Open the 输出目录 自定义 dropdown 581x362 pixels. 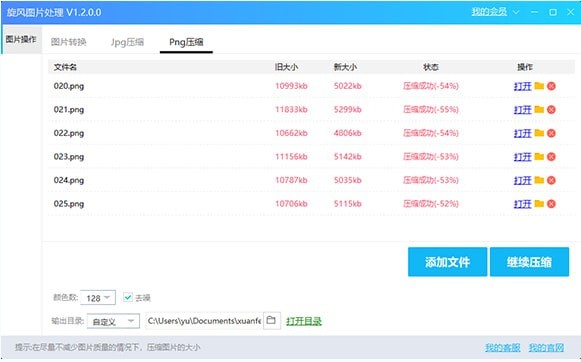pos(113,321)
